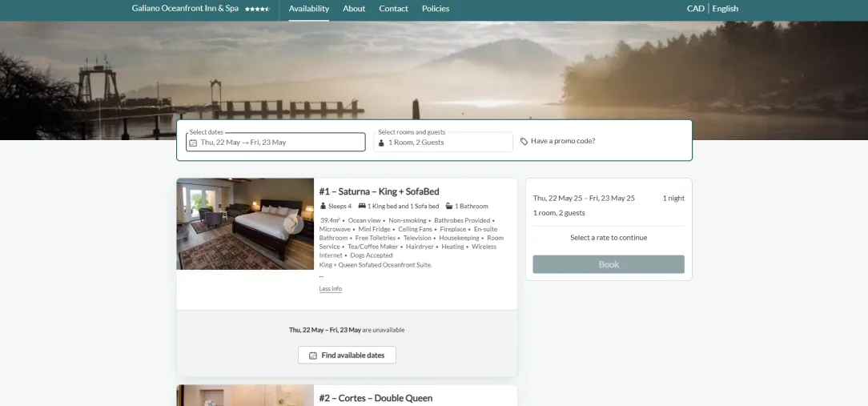The height and width of the screenshot is (406, 868).
Task: Open the Cortes room photo
Action: coord(245,396)
